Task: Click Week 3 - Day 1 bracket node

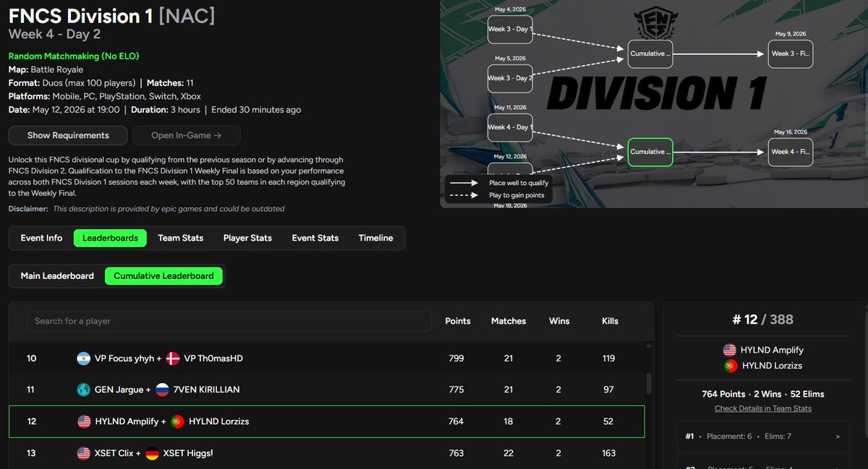Action: coord(510,29)
